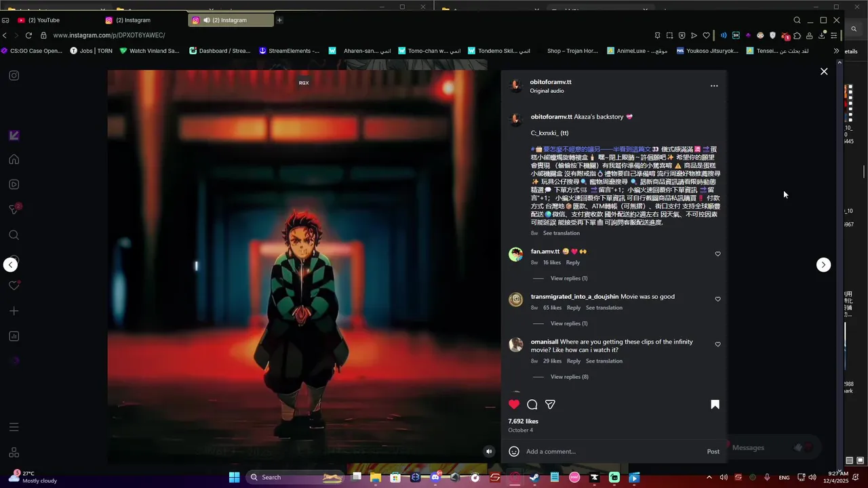Go back in browser history
Viewport: 868px width, 488px height.
coord(5,35)
